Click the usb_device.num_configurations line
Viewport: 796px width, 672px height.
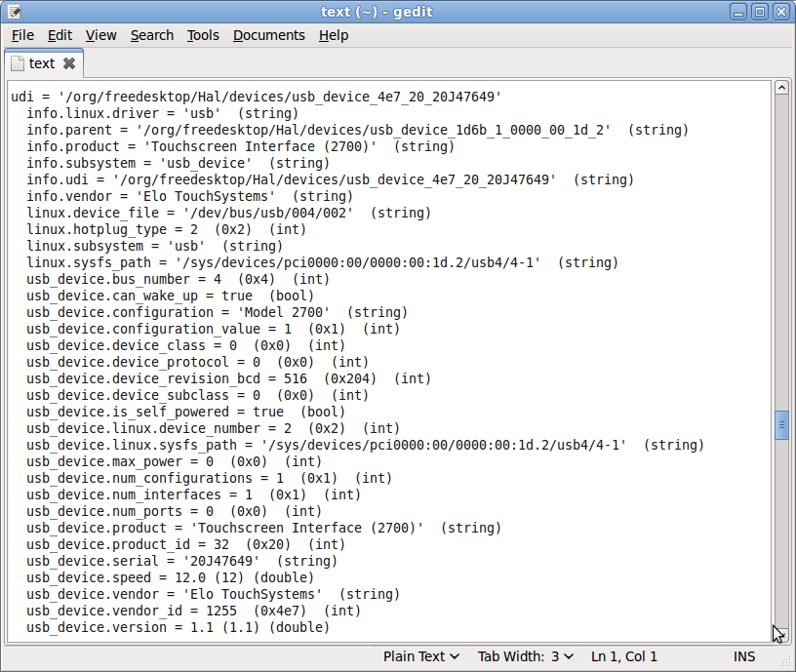click(209, 478)
